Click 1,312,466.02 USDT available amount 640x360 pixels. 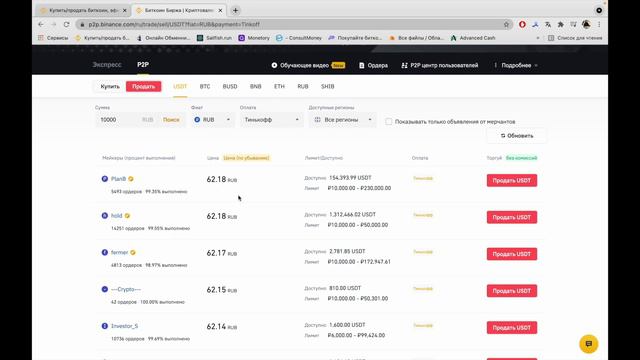tap(352, 214)
